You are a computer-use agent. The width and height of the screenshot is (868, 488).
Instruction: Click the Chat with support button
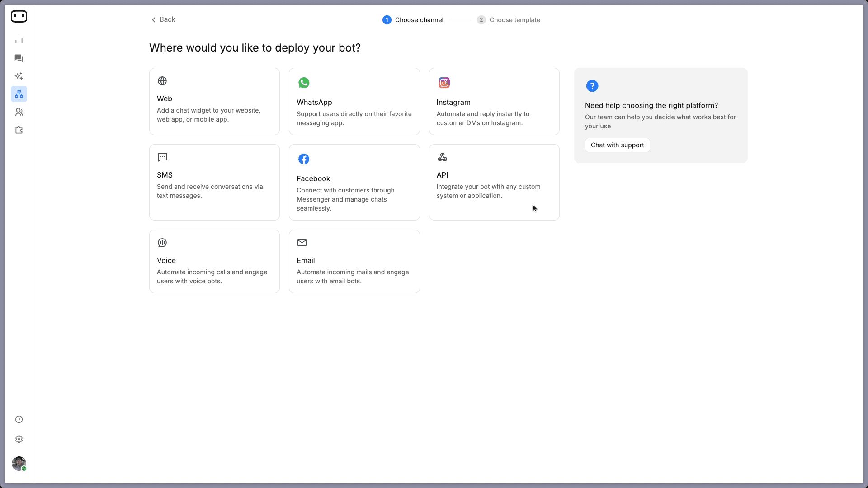(x=617, y=145)
